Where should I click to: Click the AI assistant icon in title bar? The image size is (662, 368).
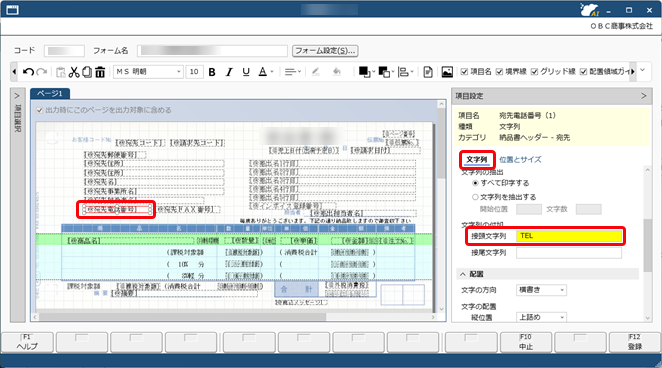(x=589, y=10)
